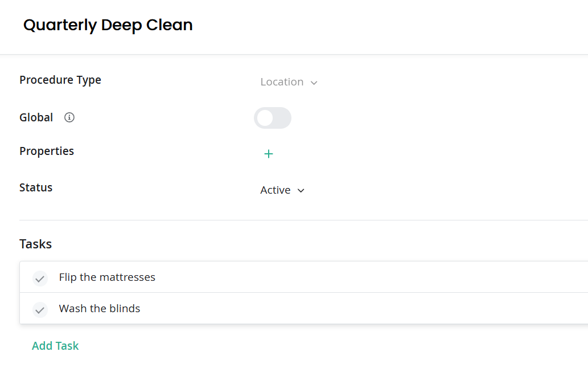Viewport: 588px width, 368px height.
Task: Toggle the Global switch on
Action: (273, 118)
